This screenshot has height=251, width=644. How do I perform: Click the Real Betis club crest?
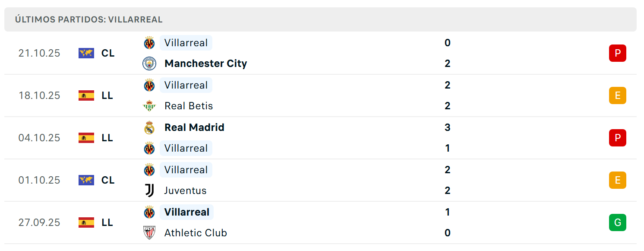click(149, 106)
